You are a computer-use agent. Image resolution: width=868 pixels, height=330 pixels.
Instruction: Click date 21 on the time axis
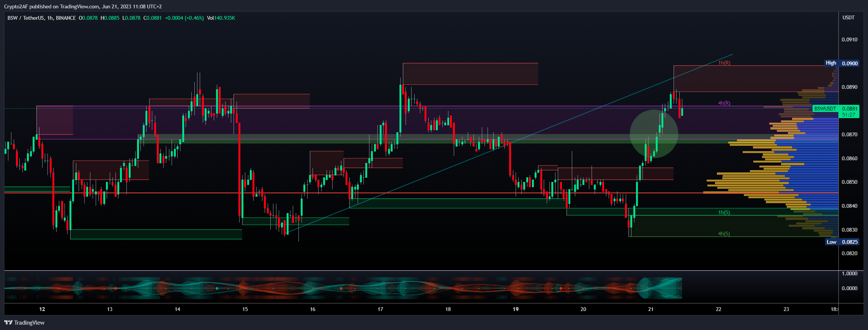click(x=651, y=309)
